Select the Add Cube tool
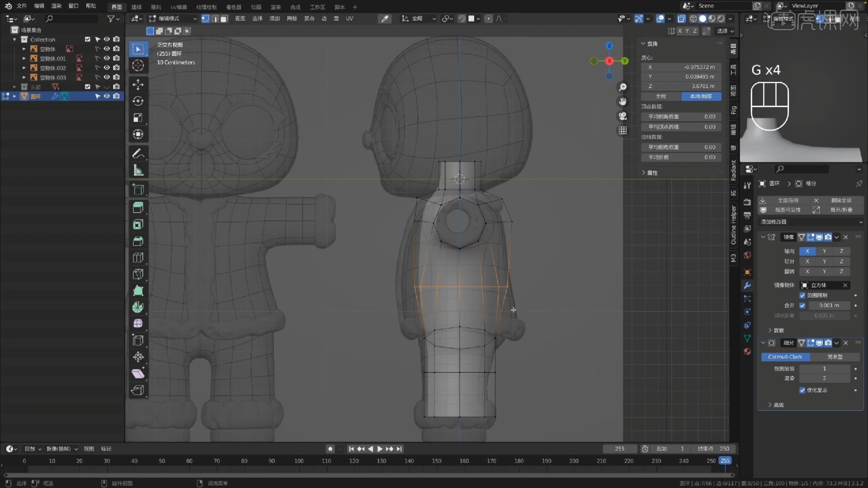Viewport: 868px width, 488px height. point(138,189)
